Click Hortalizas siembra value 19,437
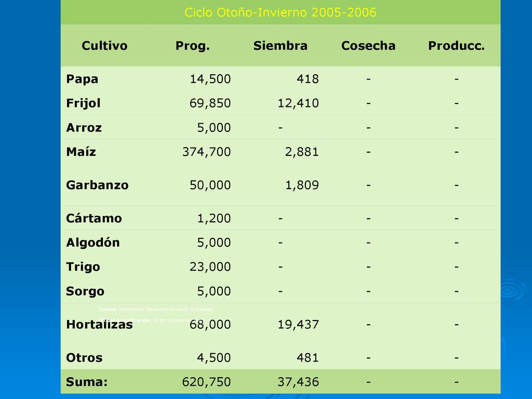The width and height of the screenshot is (532, 399). pyautogui.click(x=298, y=324)
